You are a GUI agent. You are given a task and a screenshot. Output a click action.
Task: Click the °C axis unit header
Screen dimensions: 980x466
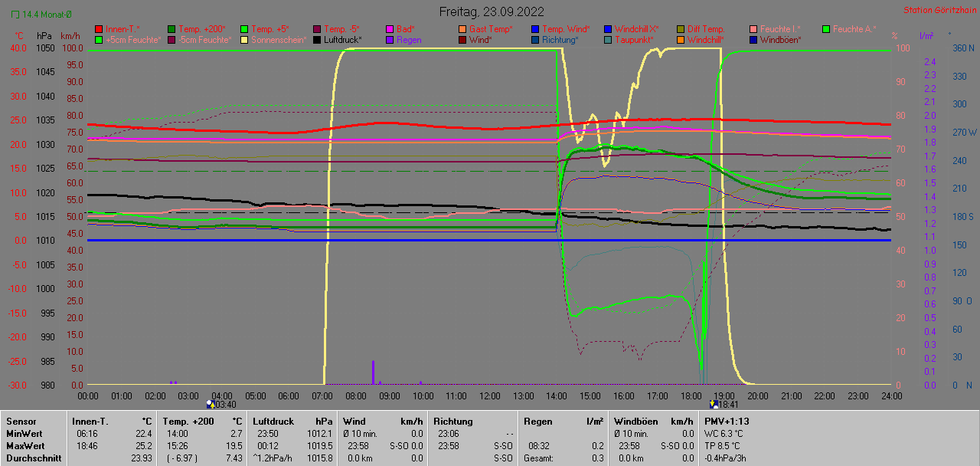[x=20, y=36]
